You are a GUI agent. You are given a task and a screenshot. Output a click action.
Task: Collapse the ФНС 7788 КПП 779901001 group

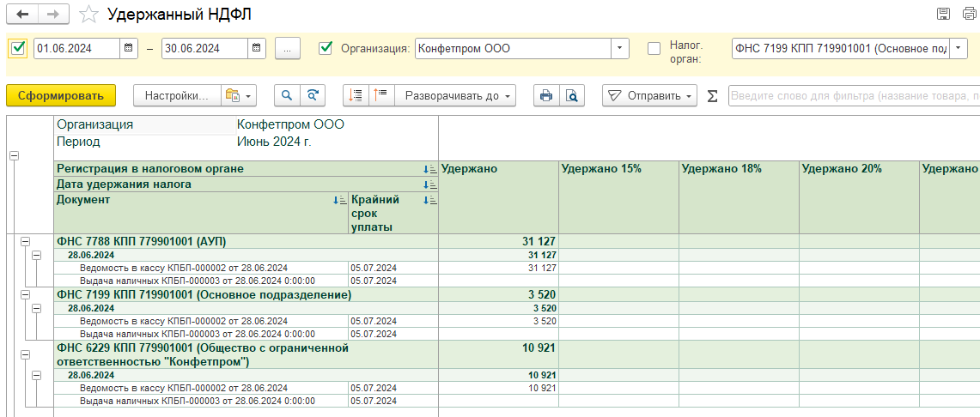click(x=25, y=242)
